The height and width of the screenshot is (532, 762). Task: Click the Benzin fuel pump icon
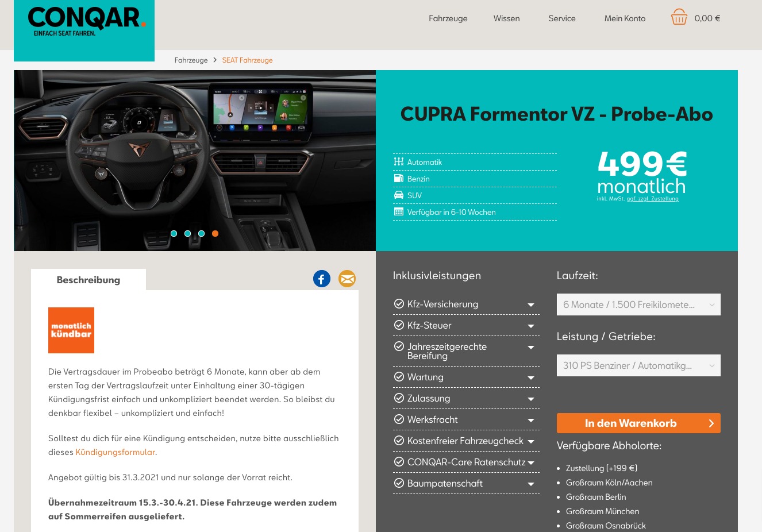pos(399,179)
